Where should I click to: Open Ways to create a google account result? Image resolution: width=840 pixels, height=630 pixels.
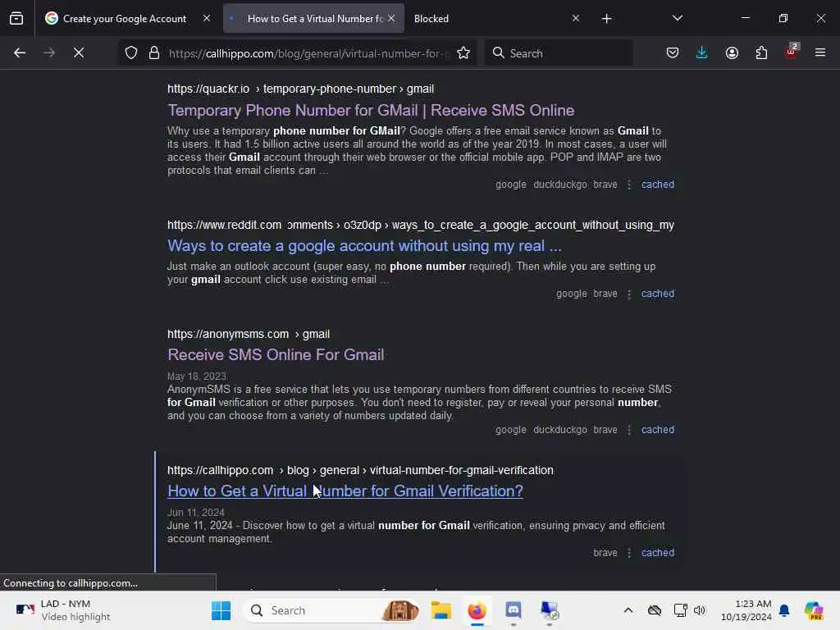pyautogui.click(x=364, y=246)
